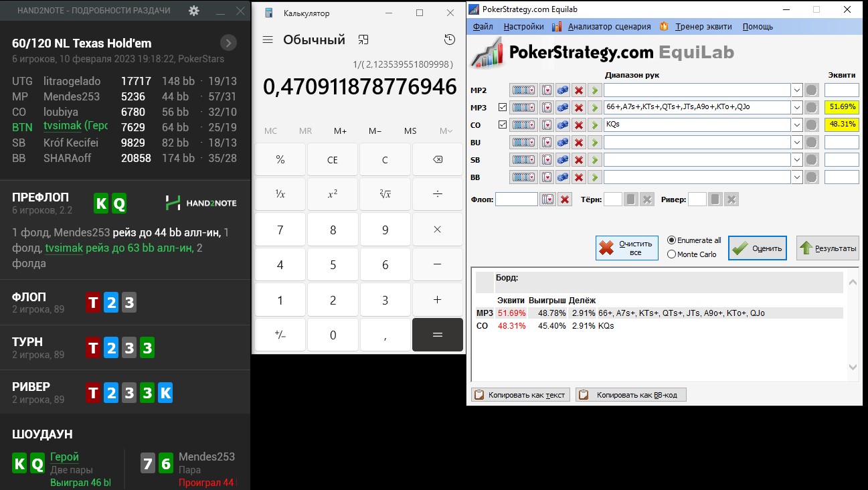Click flop cards input field
868x490 pixels.
(x=516, y=199)
